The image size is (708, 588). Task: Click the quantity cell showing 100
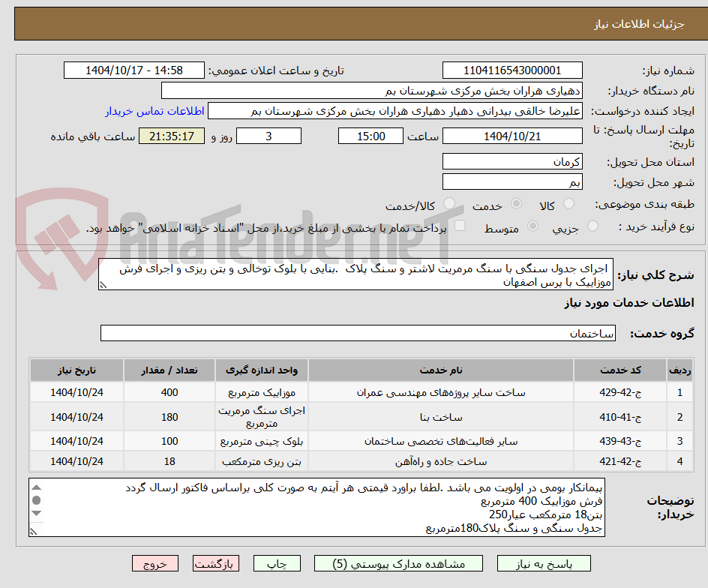[169, 441]
